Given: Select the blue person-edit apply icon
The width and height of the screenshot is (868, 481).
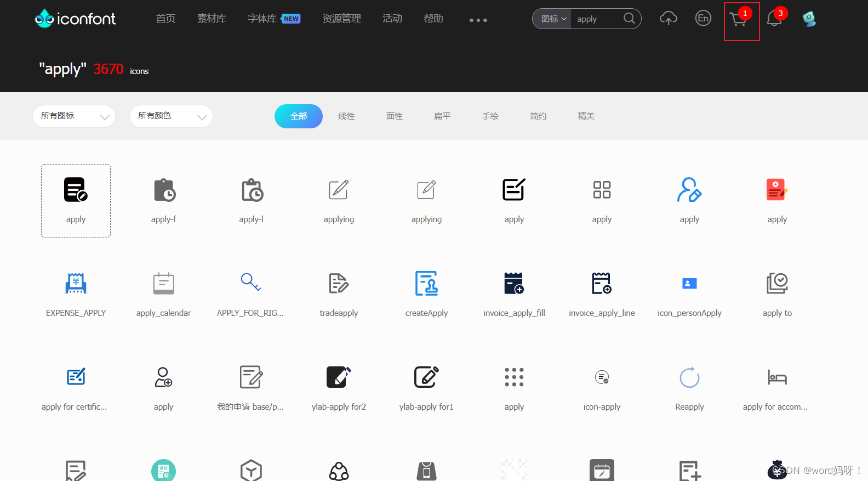Looking at the screenshot, I should 689,190.
